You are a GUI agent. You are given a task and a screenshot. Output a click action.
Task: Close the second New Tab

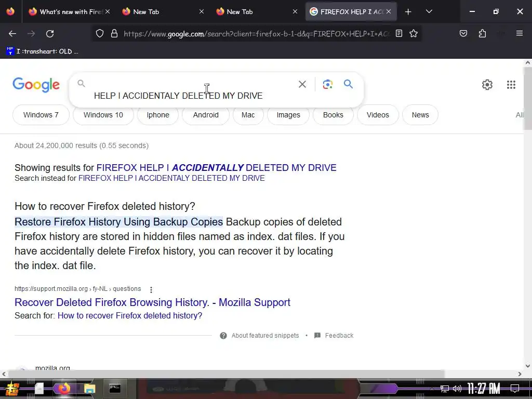tap(295, 11)
